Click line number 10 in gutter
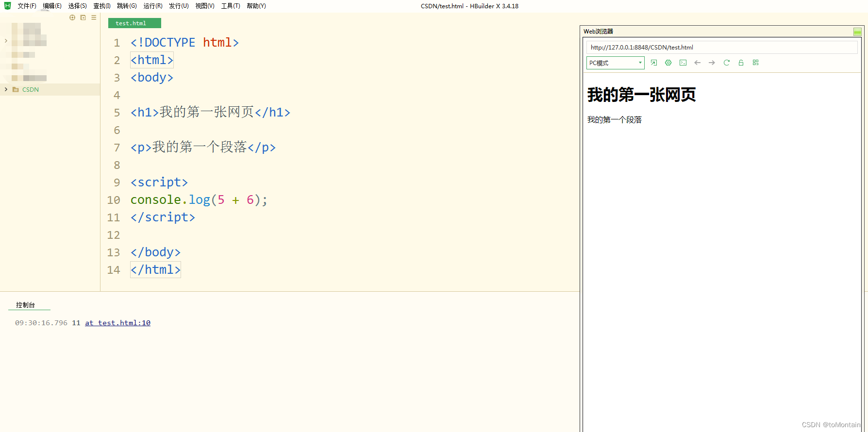The image size is (868, 432). 114,200
